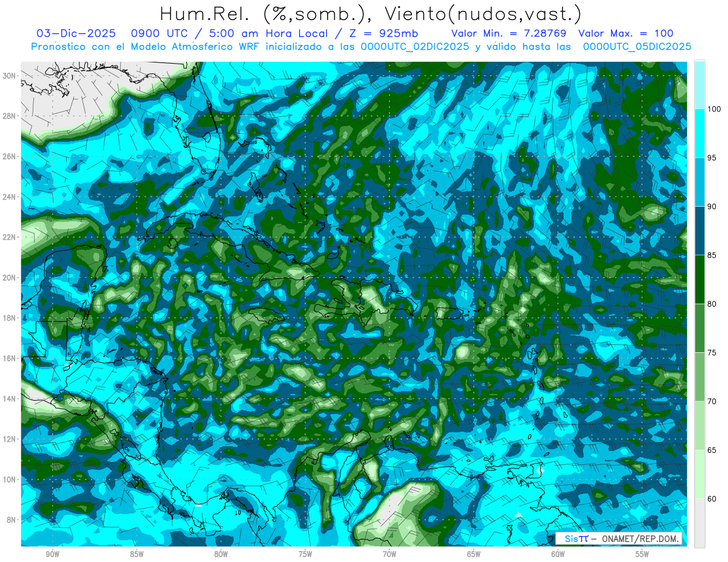Click the 60W longitude label
Screen dimensions: 728x562
click(558, 555)
